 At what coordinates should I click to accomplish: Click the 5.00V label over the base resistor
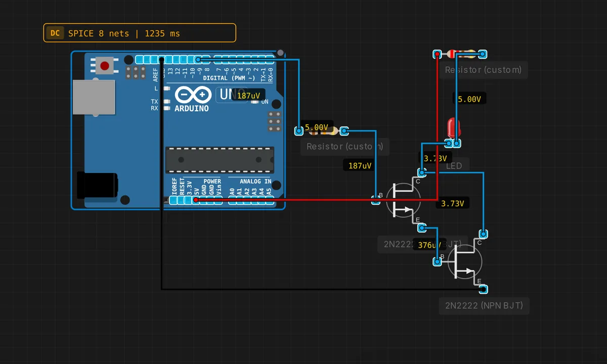click(317, 127)
